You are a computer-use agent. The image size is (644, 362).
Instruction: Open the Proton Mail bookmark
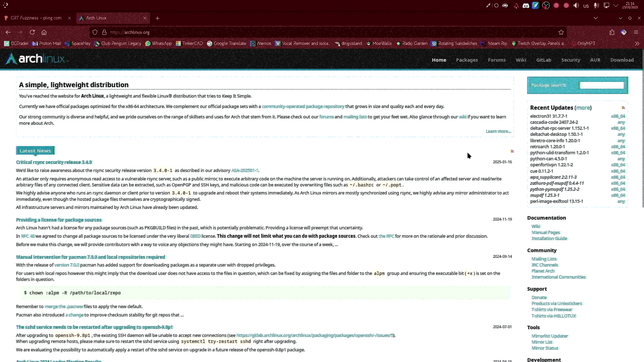click(x=47, y=44)
